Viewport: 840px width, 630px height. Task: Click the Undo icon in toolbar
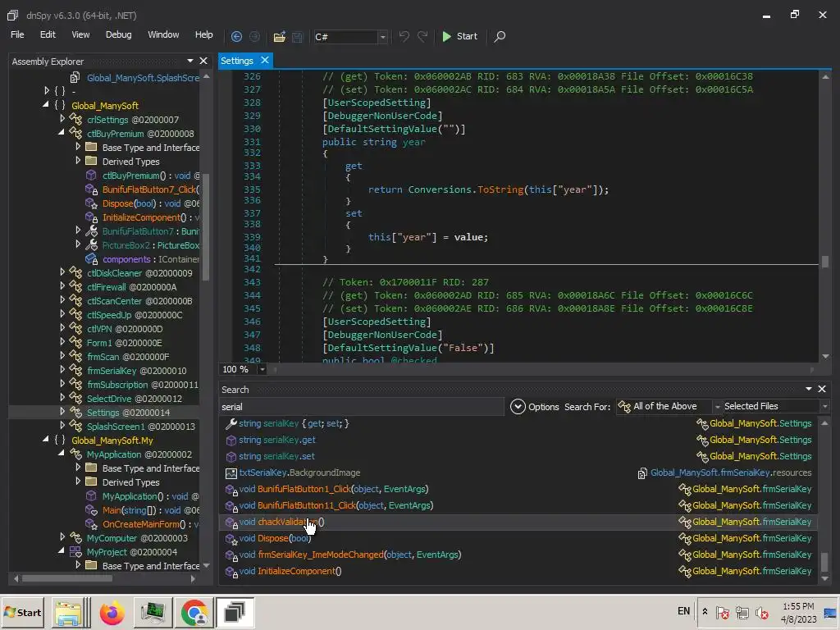[x=404, y=36]
